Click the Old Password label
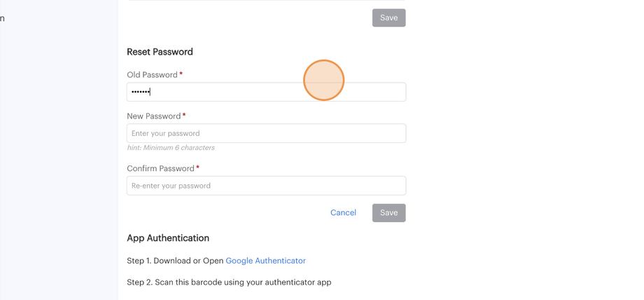The height and width of the screenshot is (300, 644). tap(152, 75)
